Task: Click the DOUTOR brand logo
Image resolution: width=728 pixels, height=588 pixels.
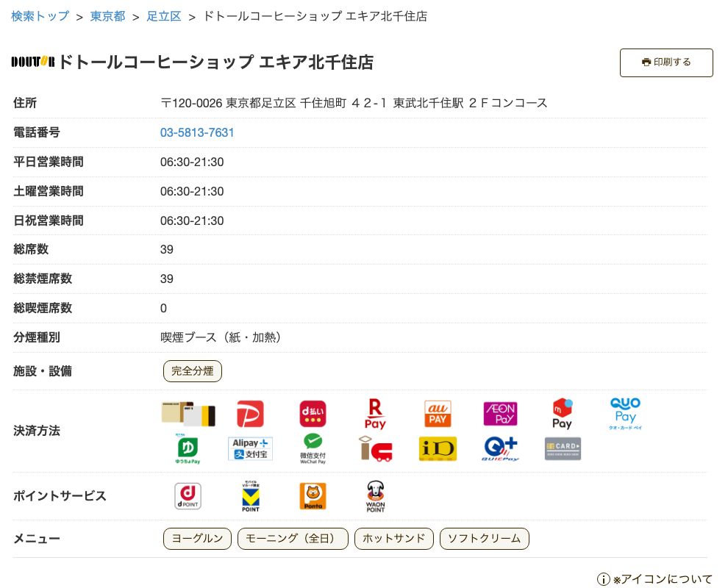Action: 33,62
